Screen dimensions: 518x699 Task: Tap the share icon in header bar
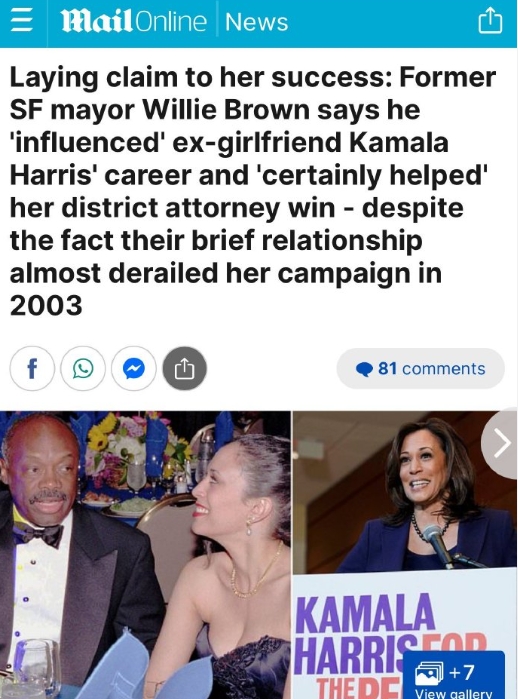tap(490, 21)
